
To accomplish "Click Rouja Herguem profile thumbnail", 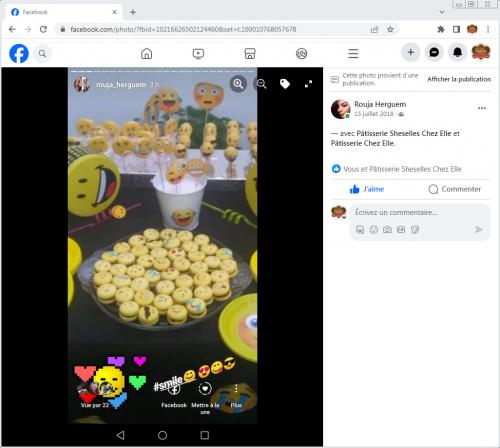I will pos(340,109).
